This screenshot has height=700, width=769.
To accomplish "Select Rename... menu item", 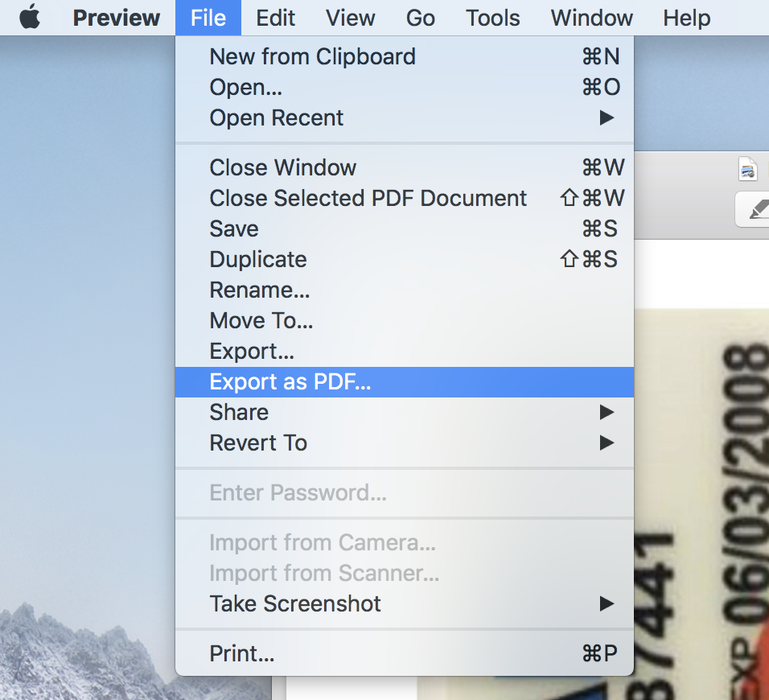I will (405, 290).
